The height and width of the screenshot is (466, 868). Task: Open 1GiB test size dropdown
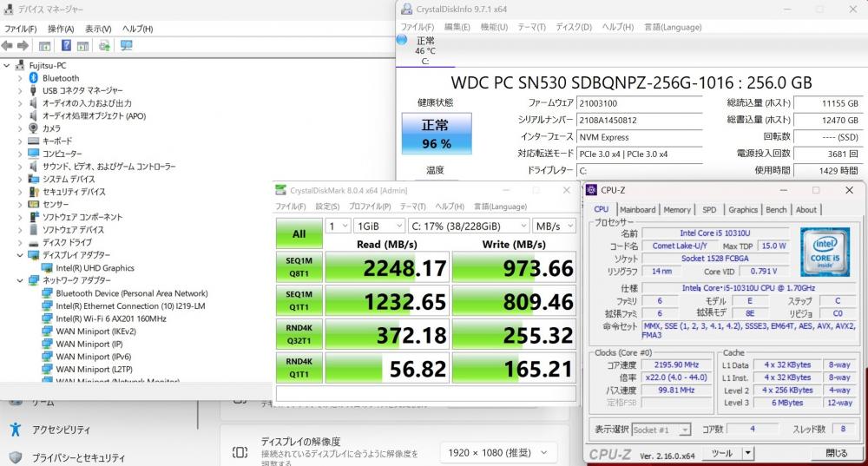[379, 226]
